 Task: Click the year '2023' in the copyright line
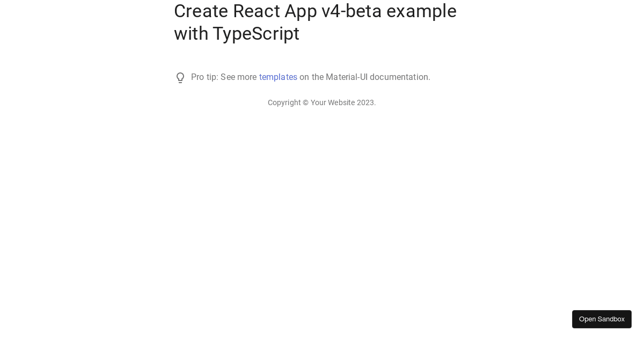pos(366,102)
